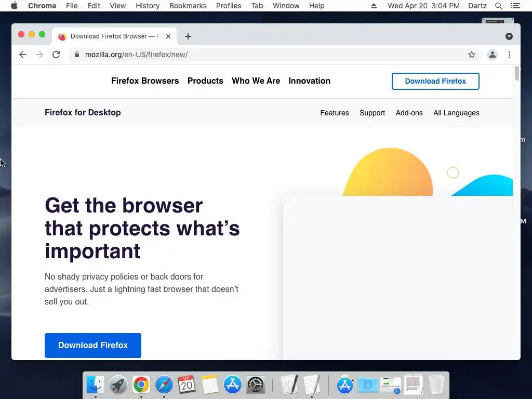
Task: Reload the Mozilla page
Action: tap(56, 55)
